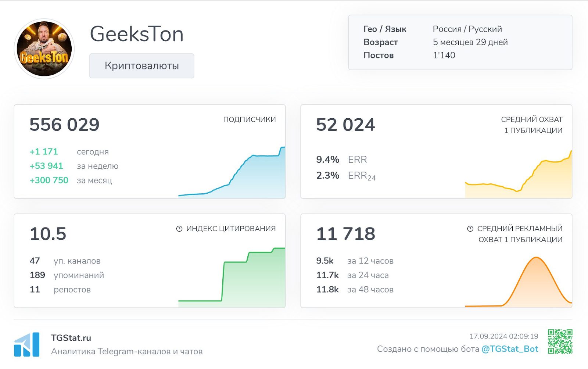
Task: Click the Россия / Русский geo value
Action: click(467, 29)
